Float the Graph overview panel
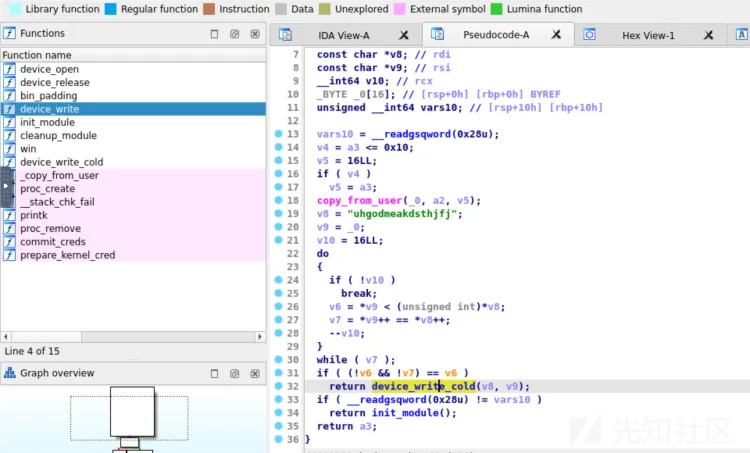This screenshot has width=750, height=453. coord(214,374)
